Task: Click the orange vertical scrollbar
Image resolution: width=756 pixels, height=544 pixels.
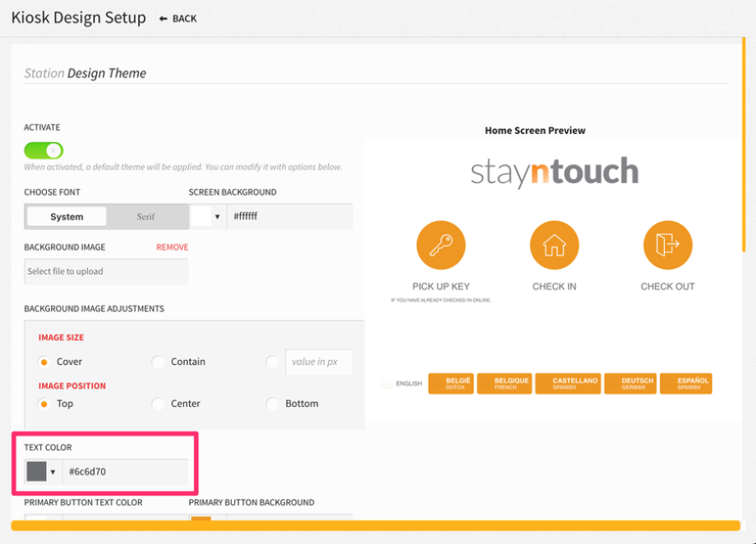Action: [744, 145]
